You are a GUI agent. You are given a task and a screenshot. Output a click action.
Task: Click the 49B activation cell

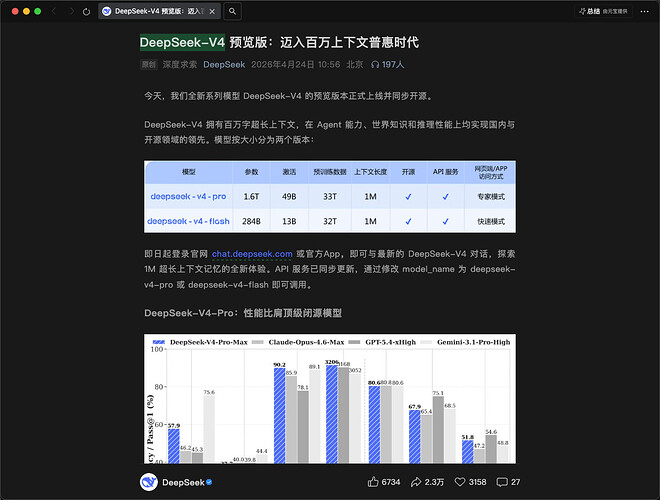(289, 197)
